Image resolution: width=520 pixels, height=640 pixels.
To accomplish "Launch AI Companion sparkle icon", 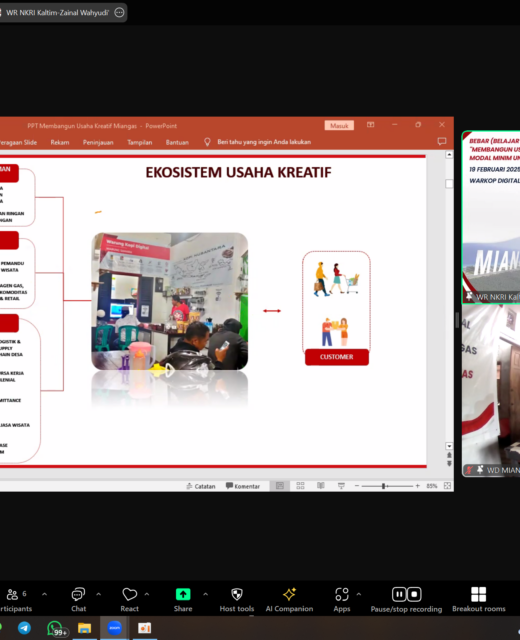I will tap(289, 594).
